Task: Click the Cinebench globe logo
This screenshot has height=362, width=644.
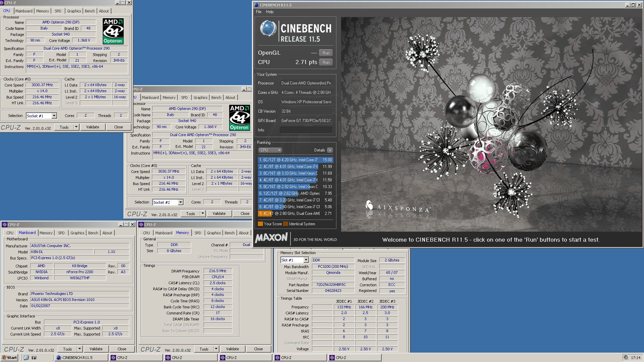Action: pos(268,28)
